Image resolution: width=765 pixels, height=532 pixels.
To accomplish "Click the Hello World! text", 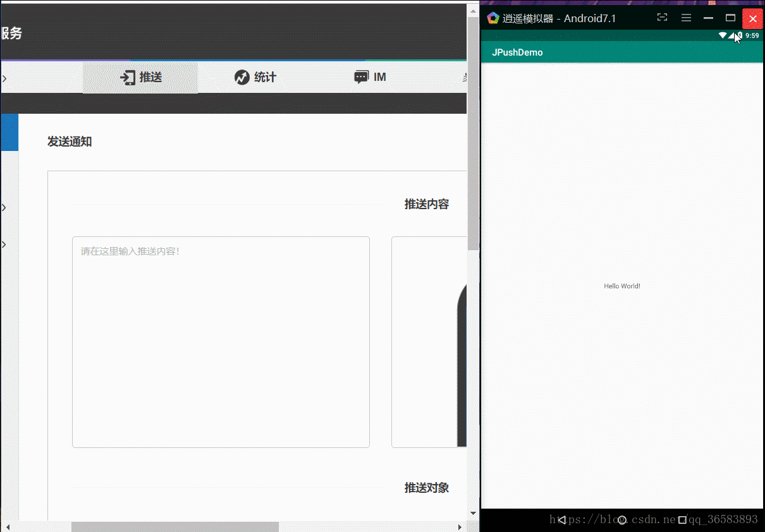I will point(622,286).
